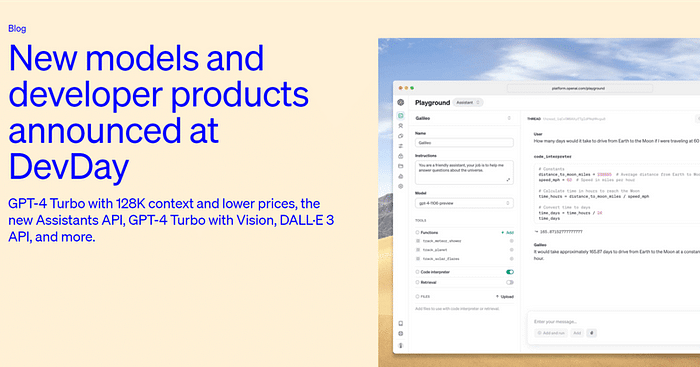Open the Settings gear icon in sidebar
Image resolution: width=700 pixels, height=367 pixels.
400,186
